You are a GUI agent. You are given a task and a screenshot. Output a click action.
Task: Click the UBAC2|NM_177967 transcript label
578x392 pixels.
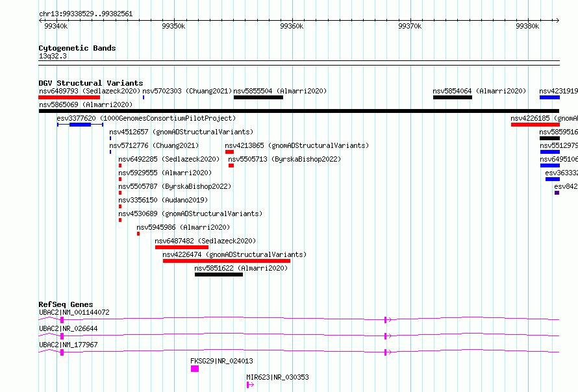[68, 345]
